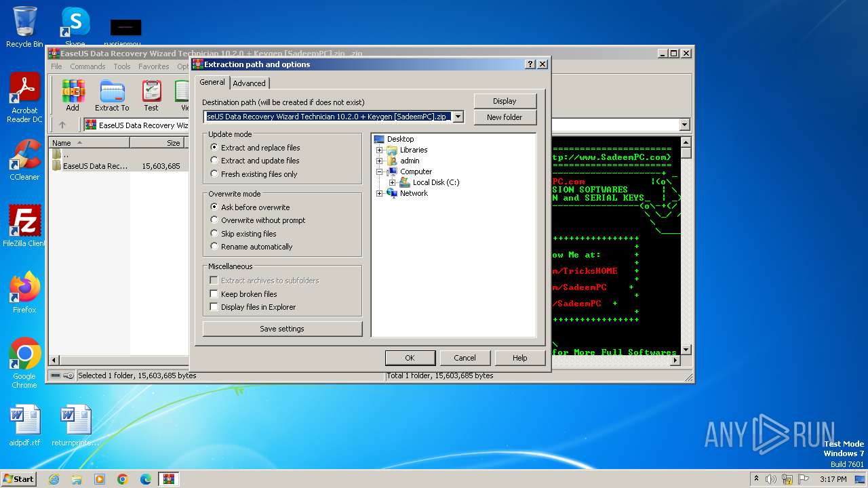The width and height of the screenshot is (868, 488).
Task: Open returnprinte... document on desktop
Action: click(x=75, y=426)
